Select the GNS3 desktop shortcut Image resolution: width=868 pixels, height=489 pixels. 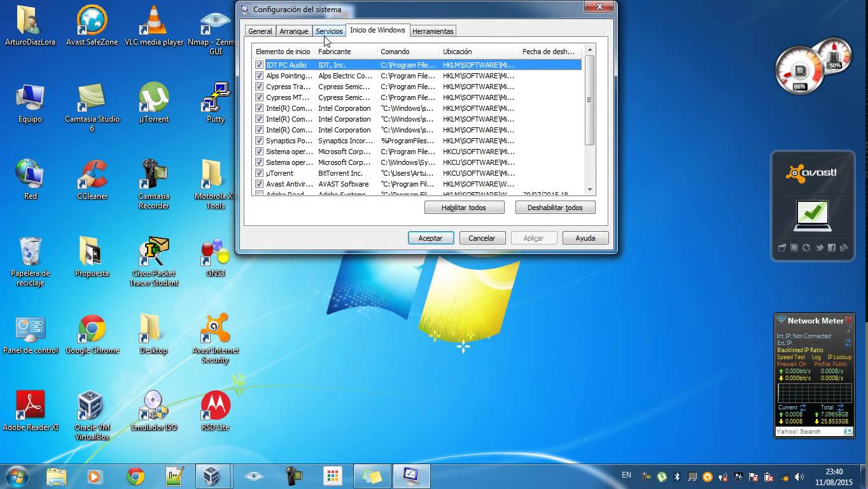216,257
